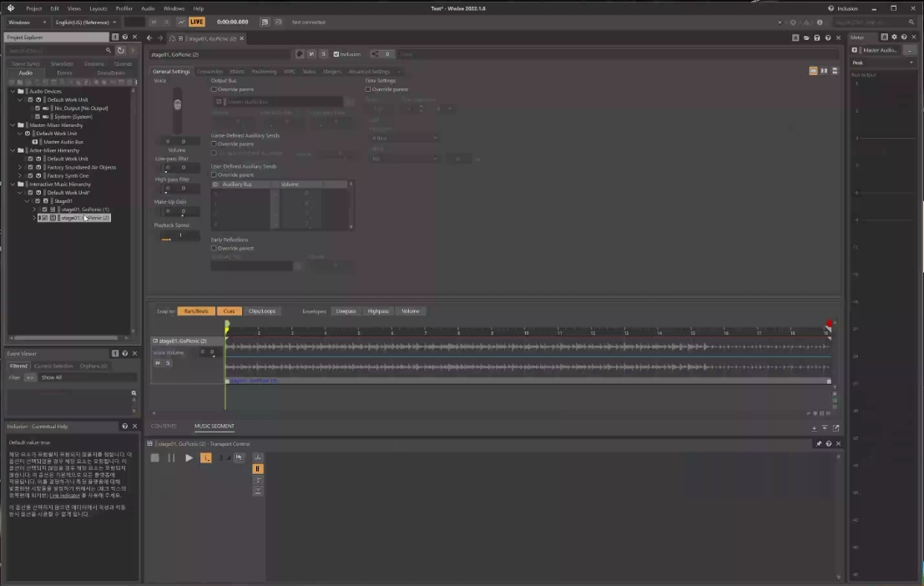Screen dimensions: 924x586
Task: Click the share icon beside Inclusion
Action: click(x=375, y=53)
